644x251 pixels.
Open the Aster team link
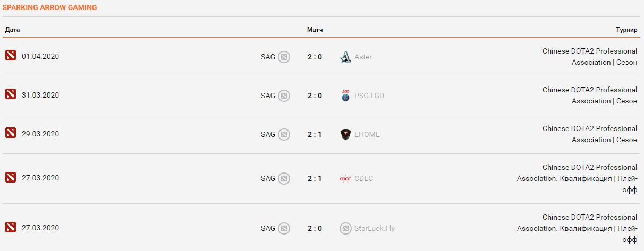click(x=363, y=57)
